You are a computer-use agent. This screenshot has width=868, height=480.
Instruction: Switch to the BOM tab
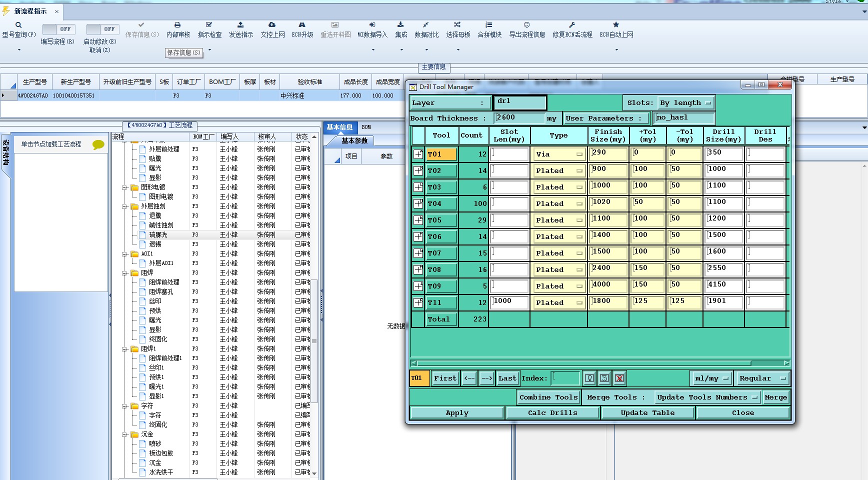click(366, 127)
